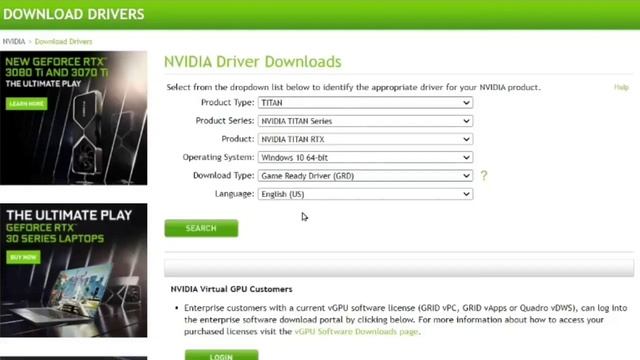Open the RTX 30 Series Laptops banner image
The width and height of the screenshot is (640, 360).
[x=73, y=270]
